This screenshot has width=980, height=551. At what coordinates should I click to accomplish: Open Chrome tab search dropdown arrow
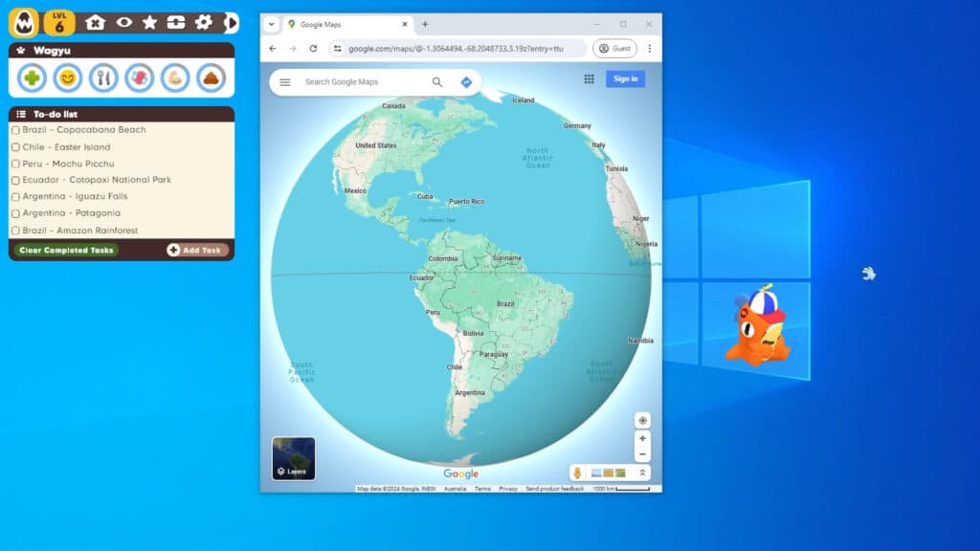[272, 24]
